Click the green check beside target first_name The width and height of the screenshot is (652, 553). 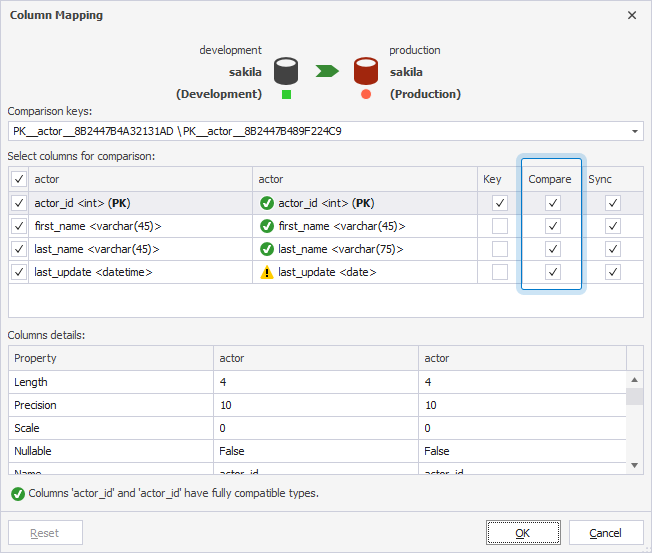pyautogui.click(x=267, y=226)
